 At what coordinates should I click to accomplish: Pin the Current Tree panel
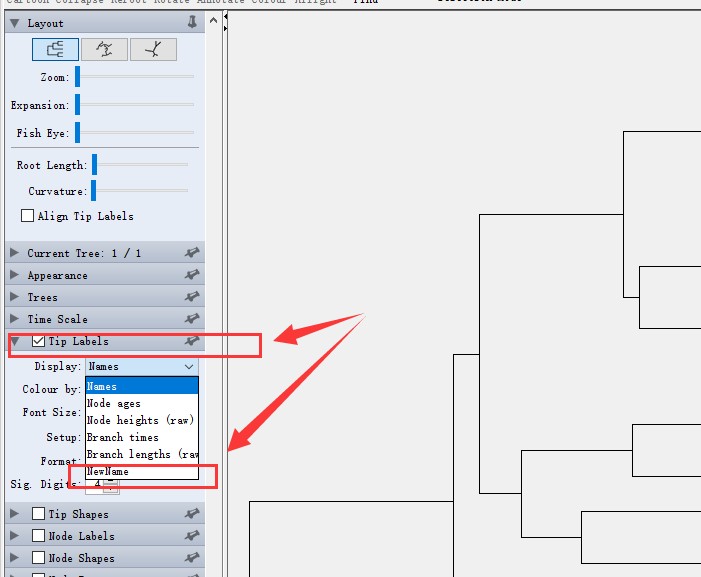click(x=192, y=253)
